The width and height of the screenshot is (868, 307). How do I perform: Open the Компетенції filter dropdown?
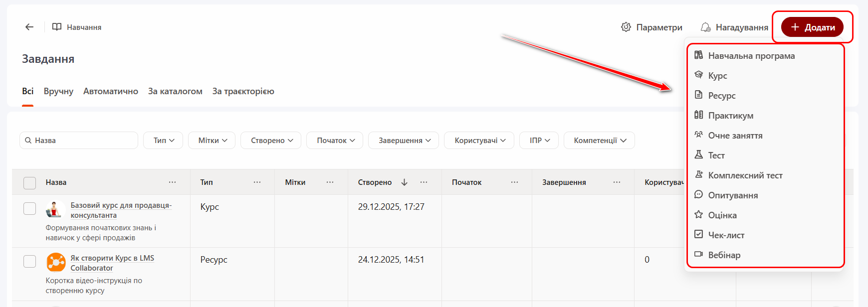click(599, 141)
